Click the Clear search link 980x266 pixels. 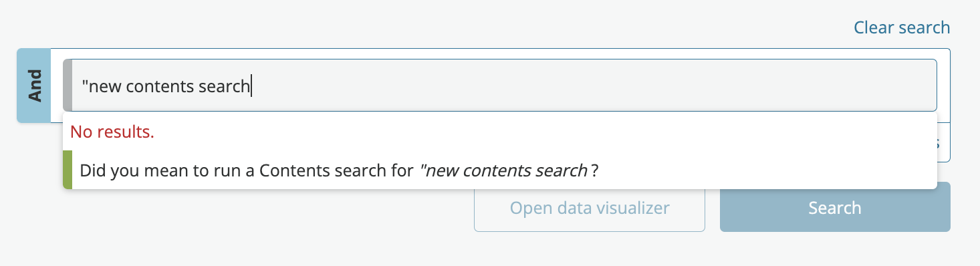902,27
